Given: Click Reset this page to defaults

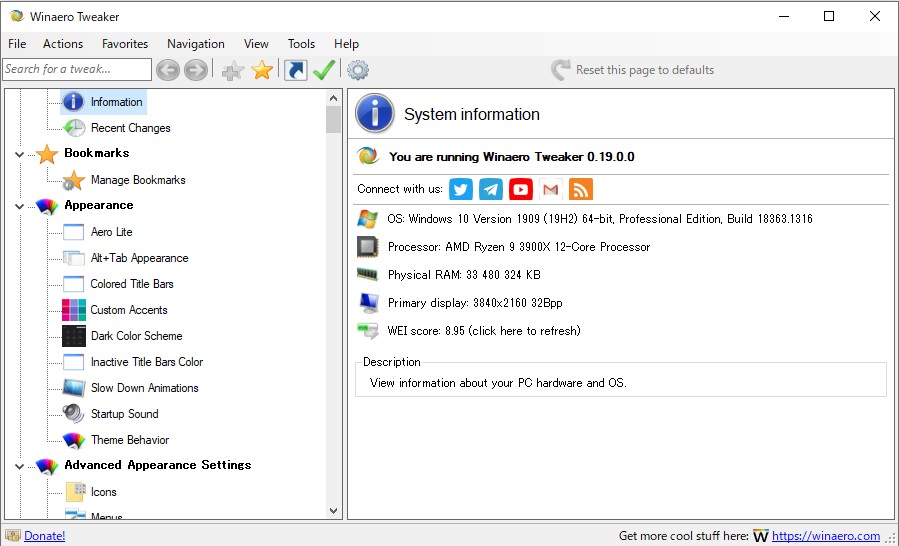Looking at the screenshot, I should [x=632, y=70].
